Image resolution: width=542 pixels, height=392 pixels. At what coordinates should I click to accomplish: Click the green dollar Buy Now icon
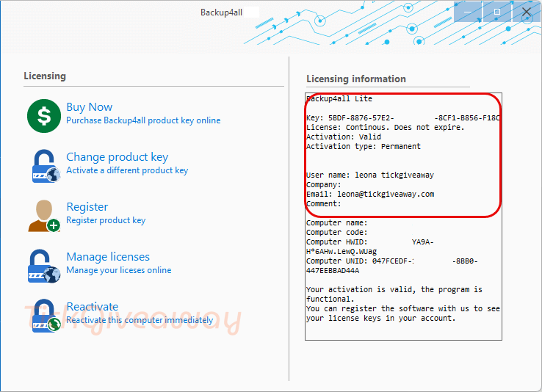click(44, 116)
